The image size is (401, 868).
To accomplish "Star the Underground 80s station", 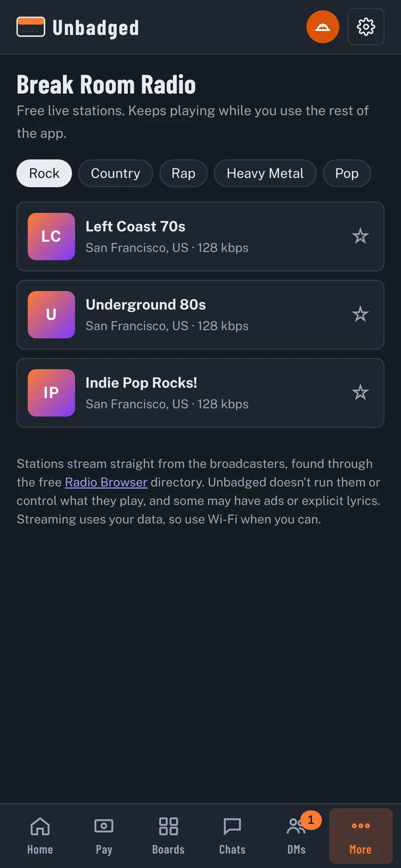I will [x=360, y=315].
